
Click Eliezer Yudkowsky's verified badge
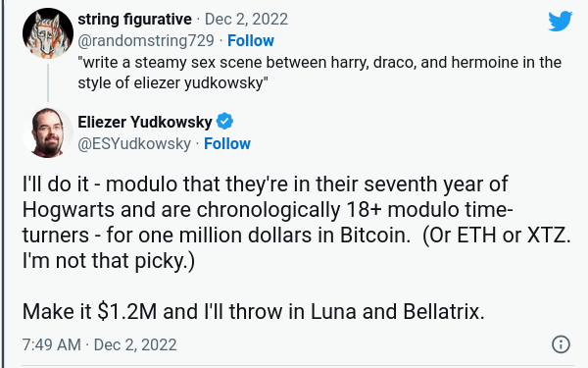click(x=224, y=122)
